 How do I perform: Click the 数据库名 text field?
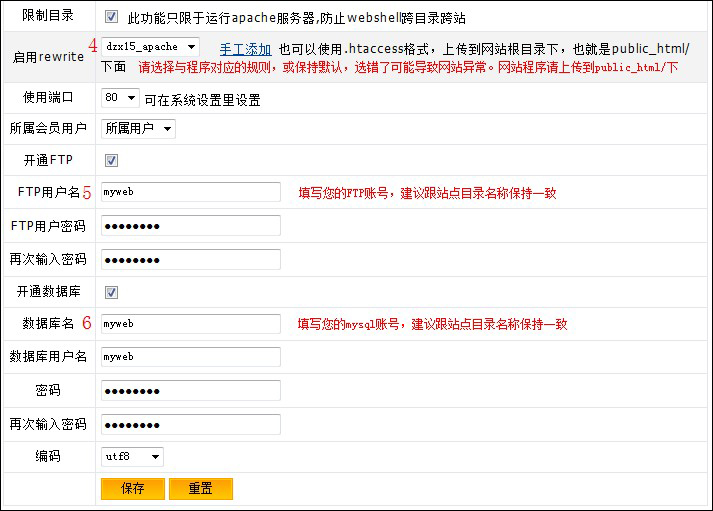pos(190,324)
